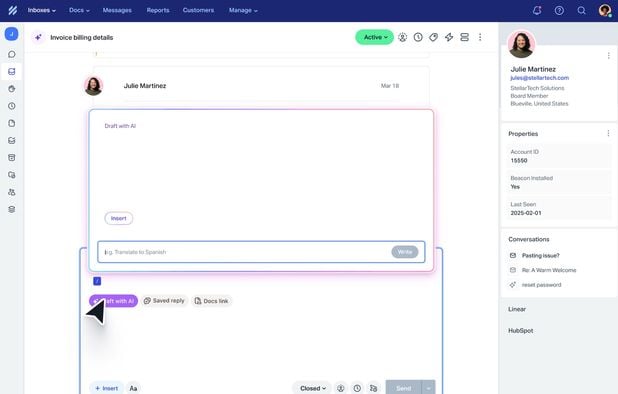The height and width of the screenshot is (394, 618).
Task: Open the Closed status dropdown
Action: point(313,388)
